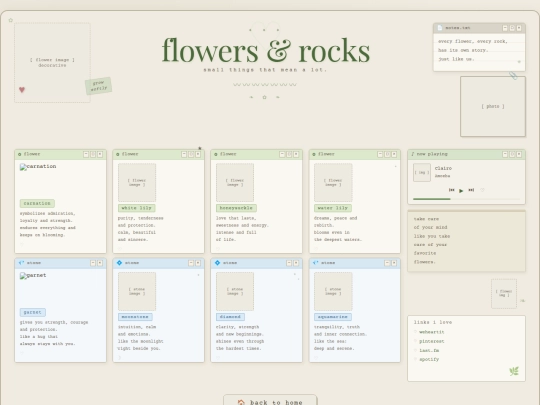
Task: Click the broken carnation image
Action: click(x=38, y=167)
